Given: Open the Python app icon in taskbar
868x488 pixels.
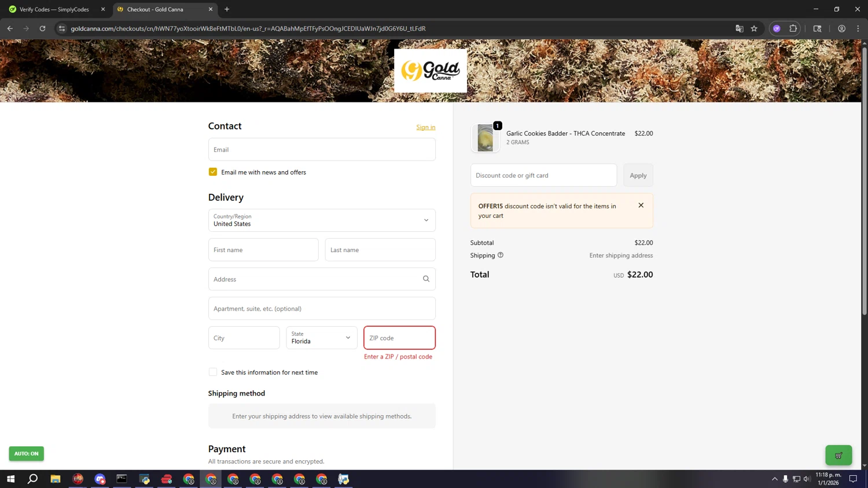Looking at the screenshot, I should [x=144, y=479].
